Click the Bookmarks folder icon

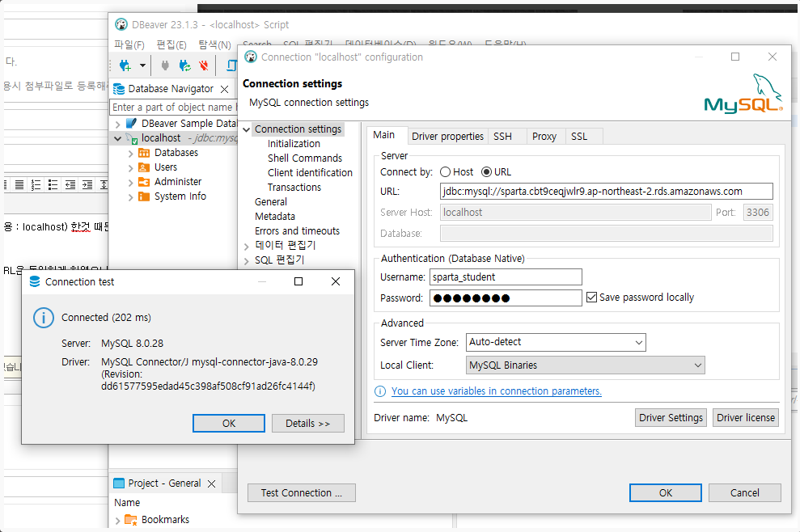pos(131,520)
